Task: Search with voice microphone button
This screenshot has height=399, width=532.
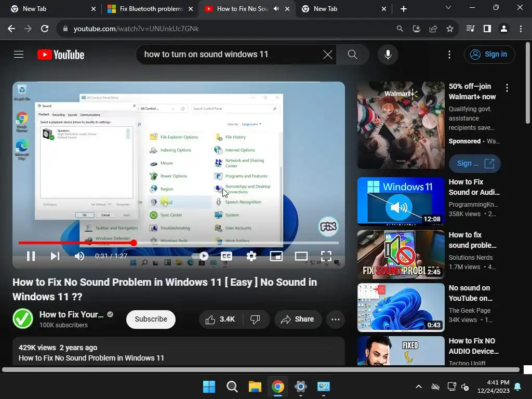Action: [388, 54]
